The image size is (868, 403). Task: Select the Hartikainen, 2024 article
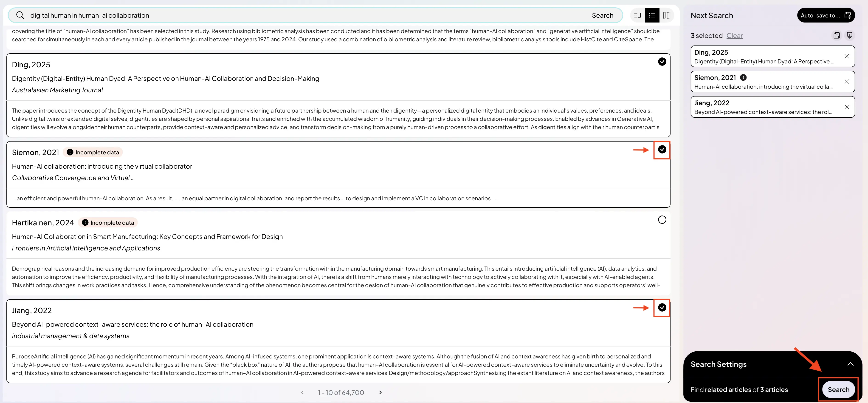click(x=662, y=220)
